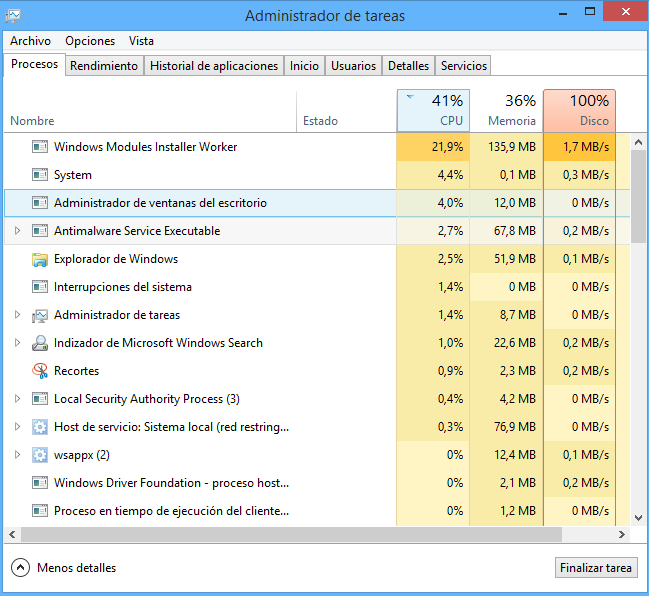
Task: Click the horizontal scrollbar thumb
Action: (291, 534)
